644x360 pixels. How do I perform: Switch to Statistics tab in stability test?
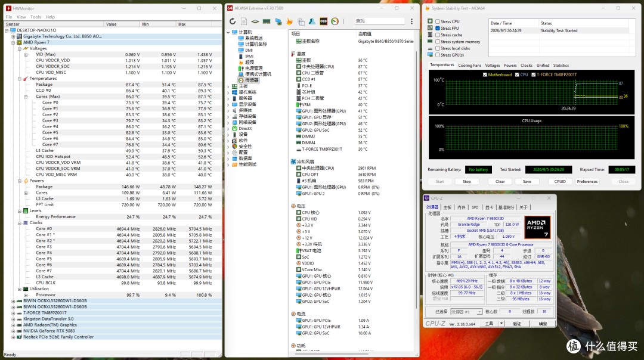tap(561, 66)
